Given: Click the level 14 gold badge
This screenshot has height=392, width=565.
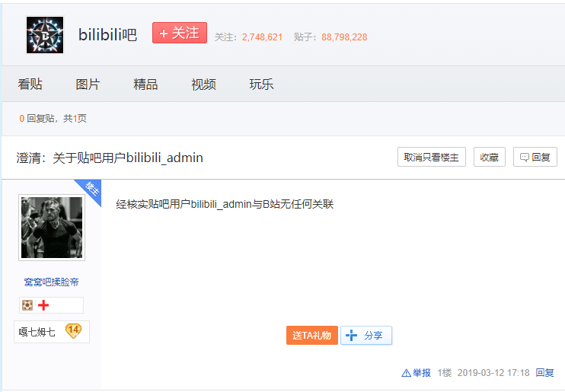Looking at the screenshot, I should pyautogui.click(x=73, y=330).
